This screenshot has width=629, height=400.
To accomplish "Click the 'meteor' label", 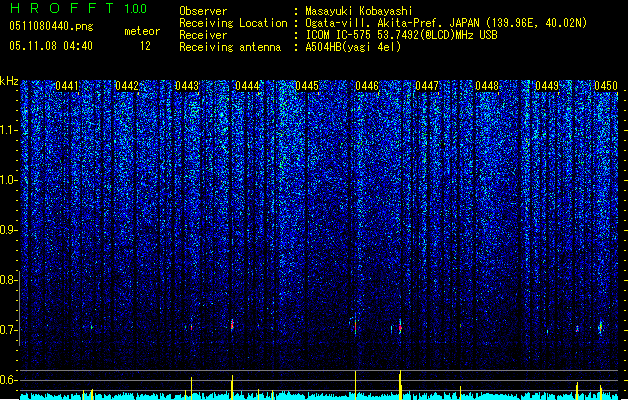I will point(142,31).
